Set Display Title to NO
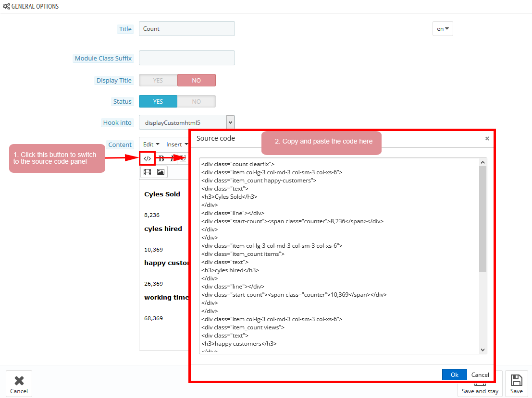532x398 pixels. pos(196,80)
